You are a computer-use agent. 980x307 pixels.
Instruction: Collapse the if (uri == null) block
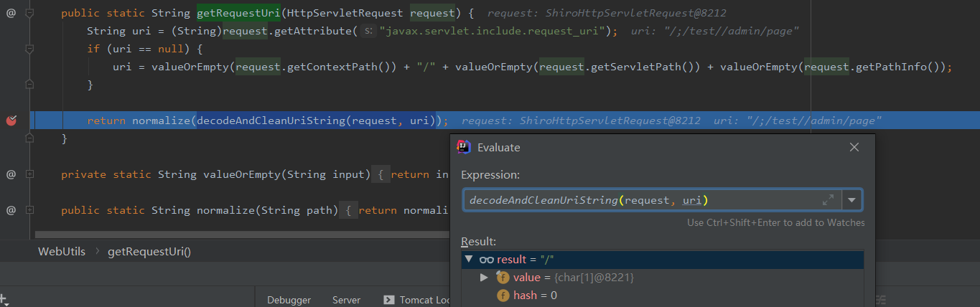click(30, 49)
